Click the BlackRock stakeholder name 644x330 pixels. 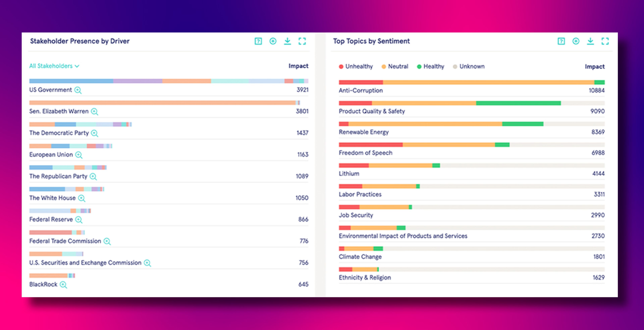[43, 284]
